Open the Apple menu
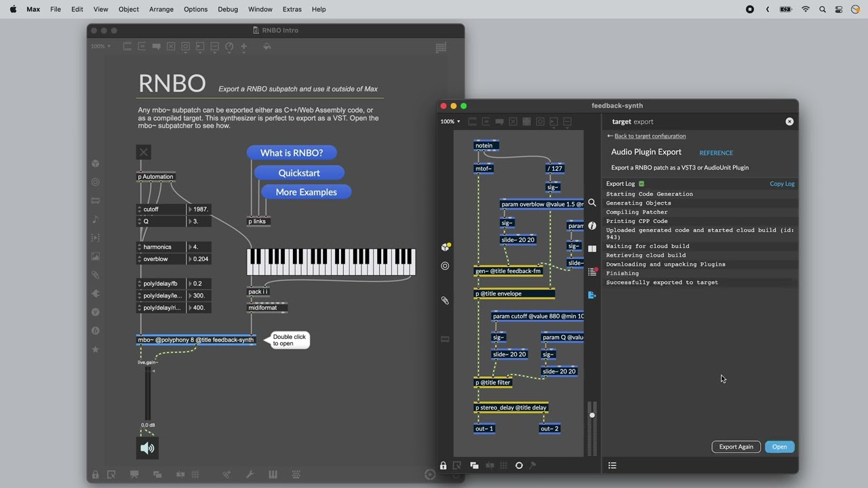The height and width of the screenshot is (488, 868). click(13, 9)
